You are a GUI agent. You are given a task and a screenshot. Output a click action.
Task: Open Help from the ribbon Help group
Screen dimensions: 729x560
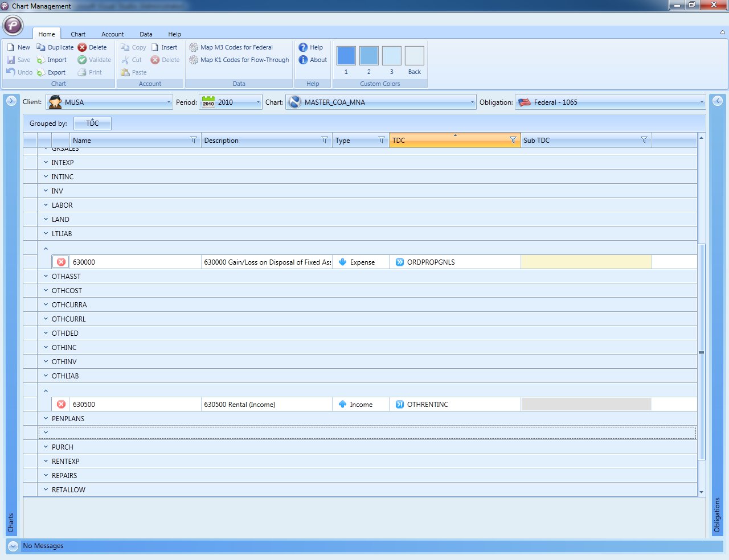tap(311, 47)
